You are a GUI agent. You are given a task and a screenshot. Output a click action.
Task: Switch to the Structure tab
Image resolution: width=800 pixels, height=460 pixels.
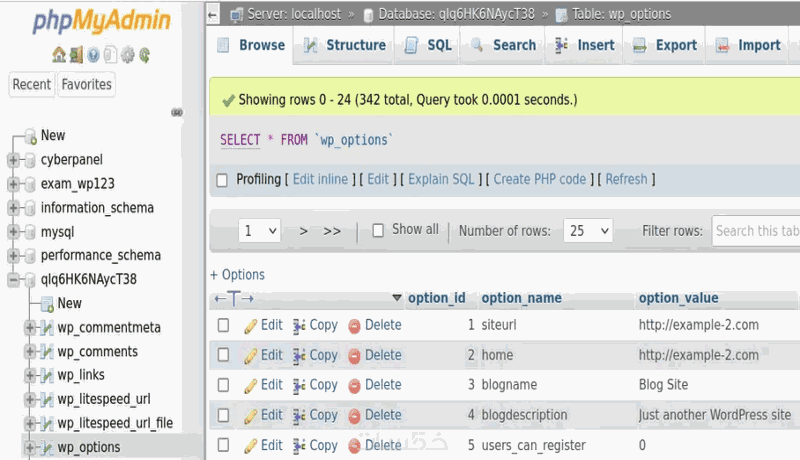click(x=344, y=45)
